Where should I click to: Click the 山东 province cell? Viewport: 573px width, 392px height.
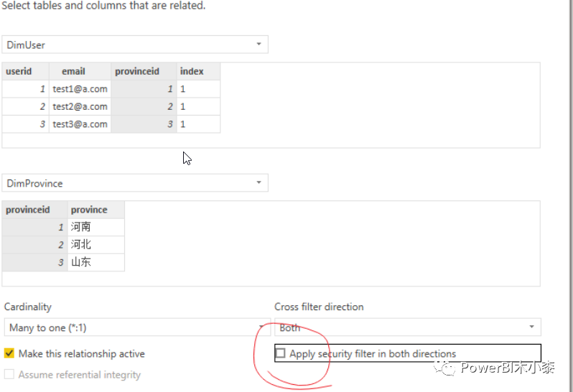tap(96, 262)
